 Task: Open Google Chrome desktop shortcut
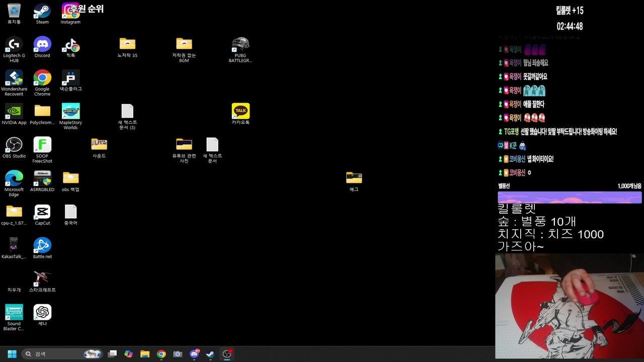pyautogui.click(x=42, y=83)
